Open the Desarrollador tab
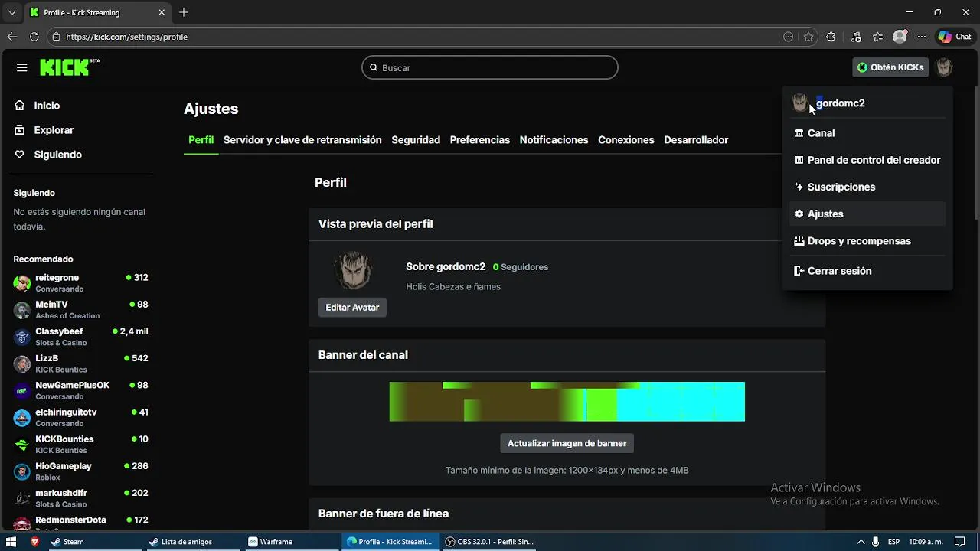980x551 pixels. [696, 140]
